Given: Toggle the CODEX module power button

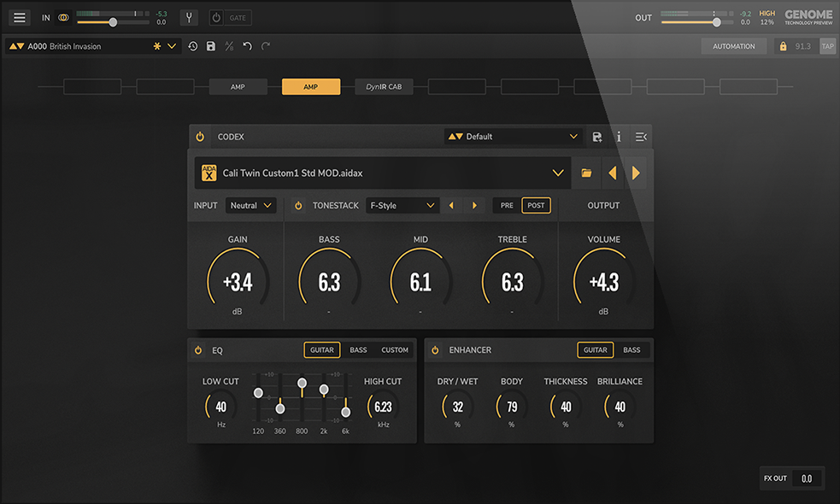Looking at the screenshot, I should point(200,137).
